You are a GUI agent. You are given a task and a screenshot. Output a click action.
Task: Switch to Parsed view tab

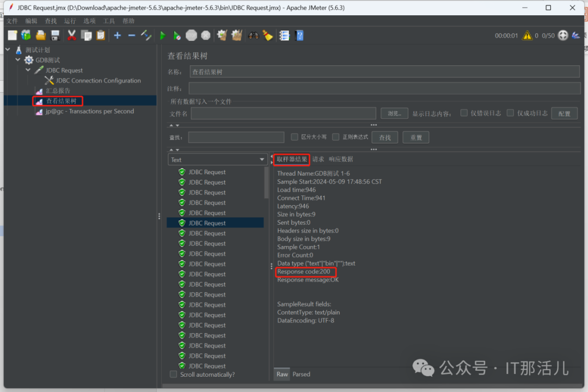[x=302, y=374]
